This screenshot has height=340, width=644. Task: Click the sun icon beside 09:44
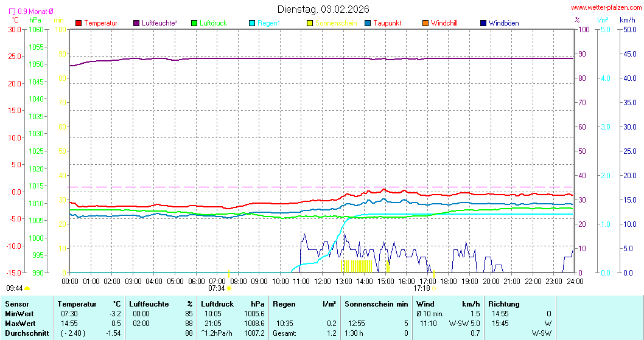pos(27,288)
